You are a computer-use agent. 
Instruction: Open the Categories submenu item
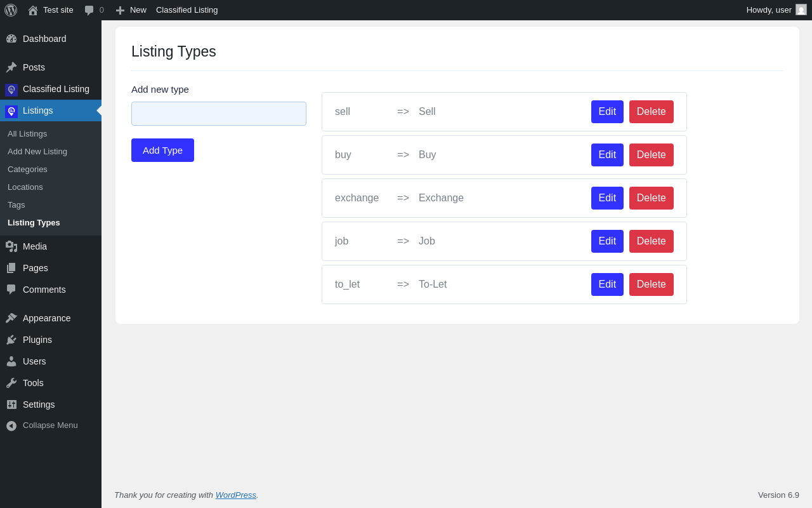click(27, 170)
